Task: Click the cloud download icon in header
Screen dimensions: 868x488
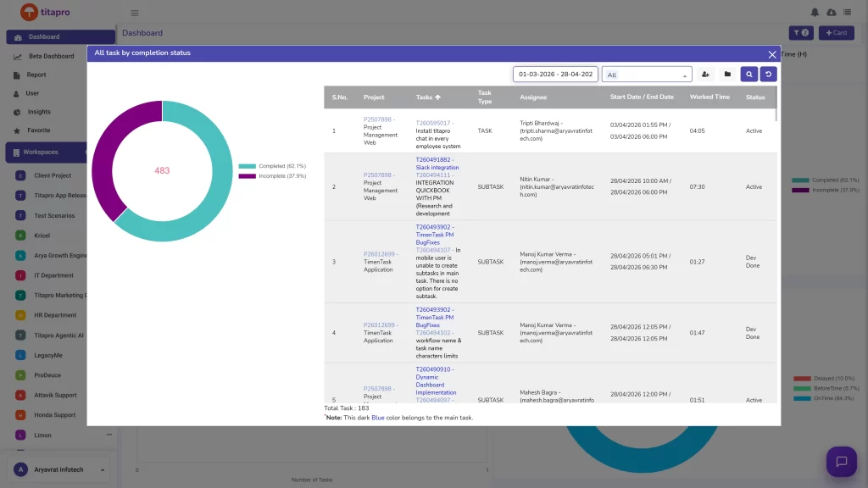Action: (832, 12)
